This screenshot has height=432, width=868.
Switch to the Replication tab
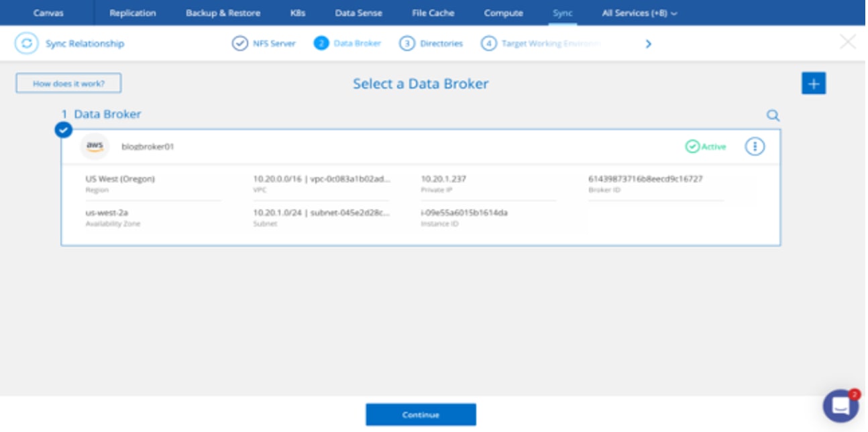point(132,13)
